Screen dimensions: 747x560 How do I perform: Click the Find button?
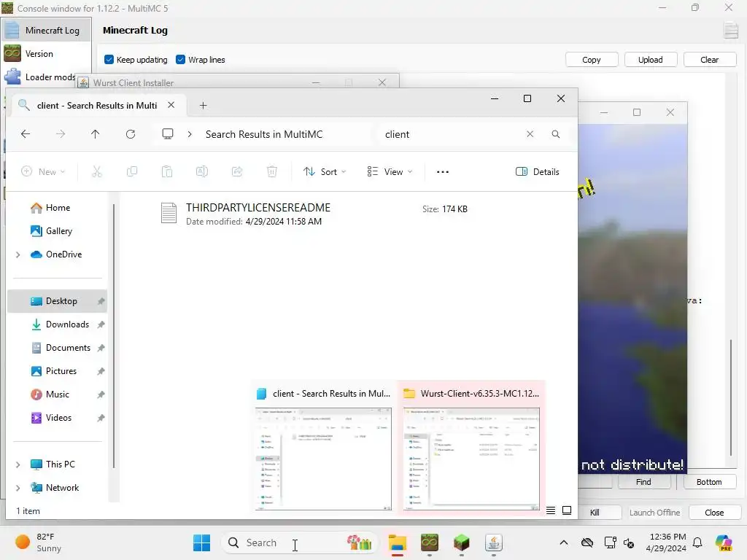coord(643,482)
